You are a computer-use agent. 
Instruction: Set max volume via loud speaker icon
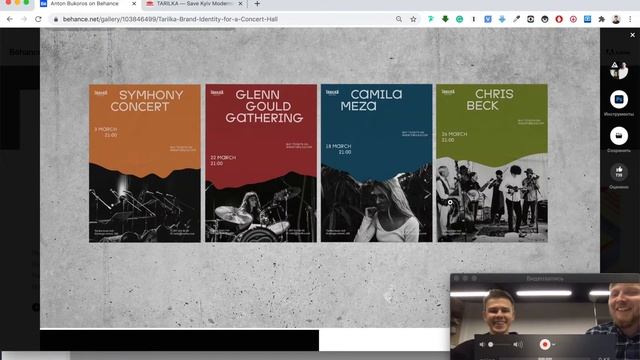518,344
